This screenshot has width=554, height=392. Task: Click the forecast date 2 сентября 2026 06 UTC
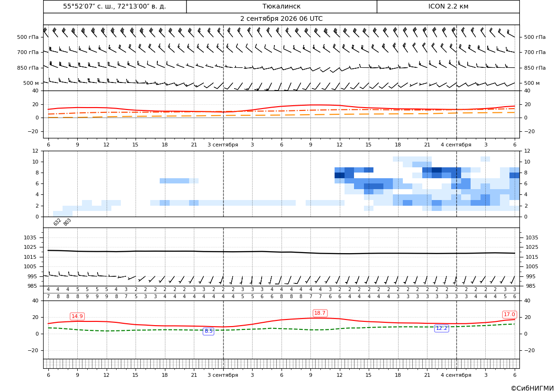[281, 19]
